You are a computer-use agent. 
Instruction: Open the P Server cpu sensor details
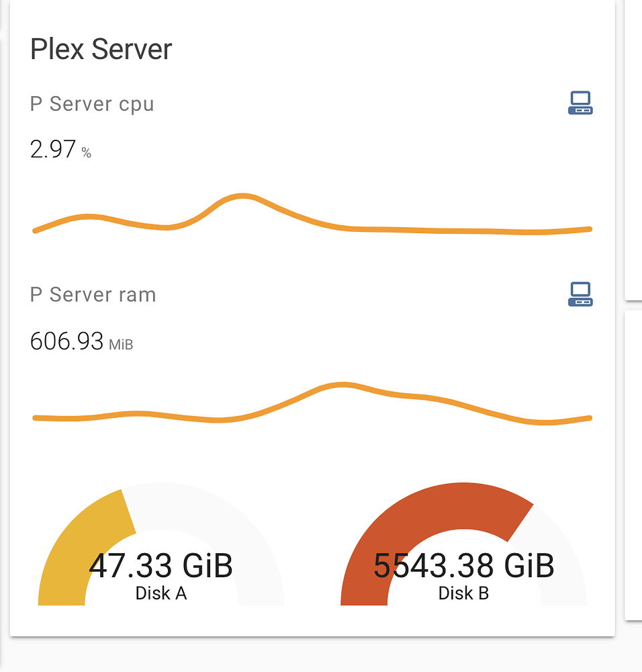coord(92,103)
